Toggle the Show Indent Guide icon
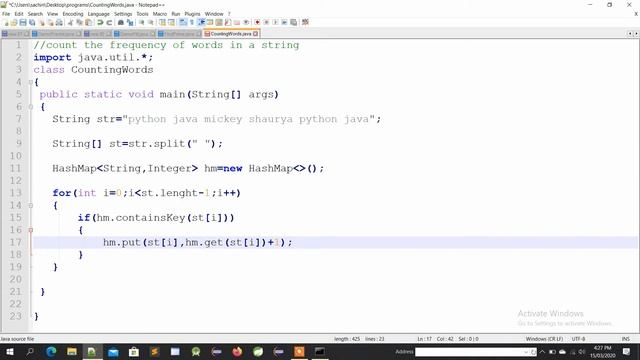The image size is (640, 360). tap(201, 22)
